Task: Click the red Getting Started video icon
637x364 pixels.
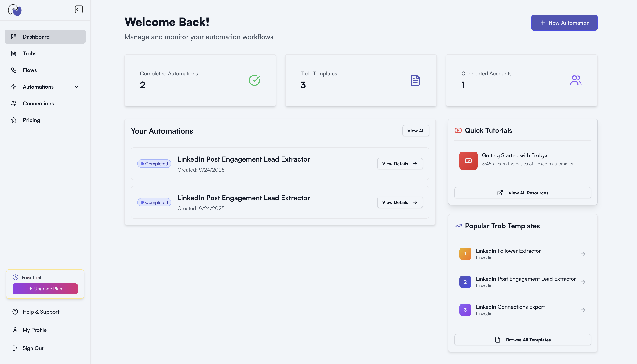Action: pyautogui.click(x=468, y=160)
